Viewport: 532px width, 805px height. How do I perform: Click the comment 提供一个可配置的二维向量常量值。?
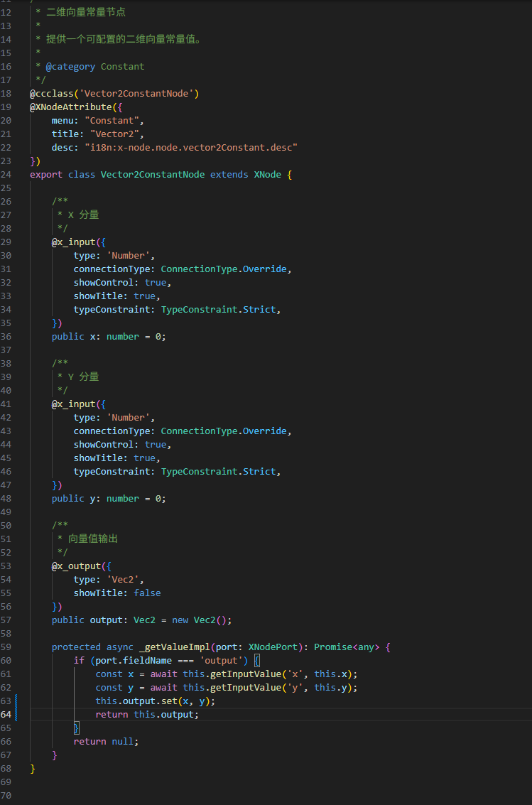124,39
